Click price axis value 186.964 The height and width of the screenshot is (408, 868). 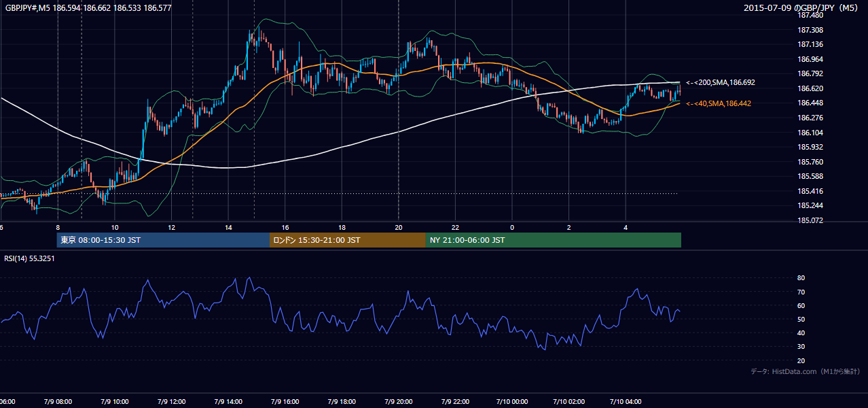point(810,60)
